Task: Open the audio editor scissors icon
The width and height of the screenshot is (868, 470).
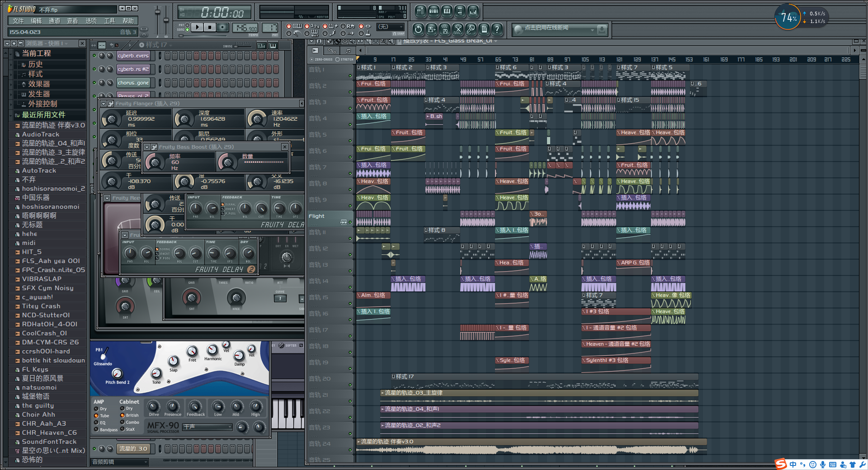Action: click(458, 29)
